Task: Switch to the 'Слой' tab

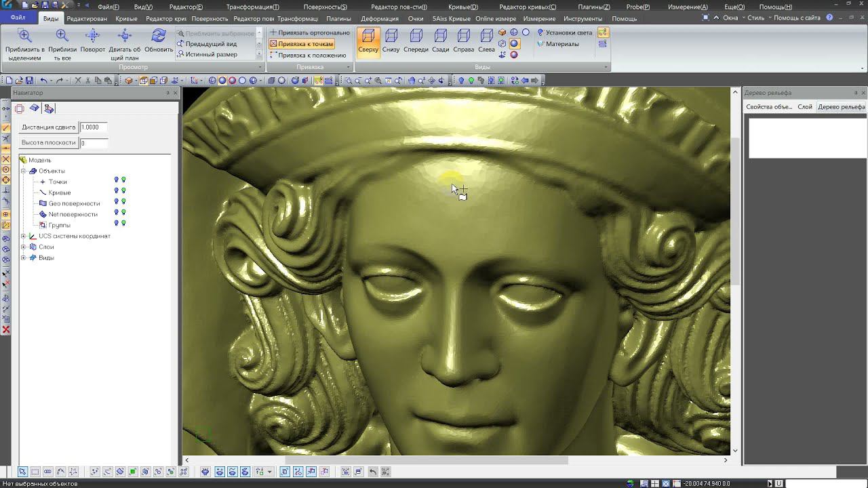Action: 805,107
